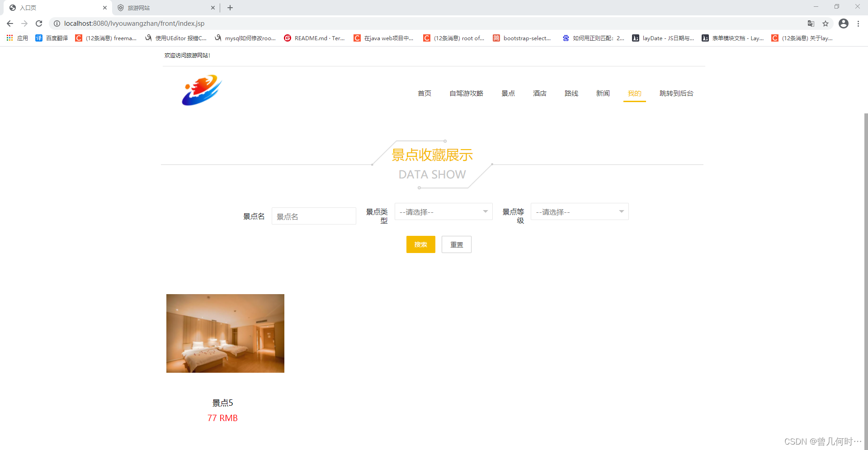The image size is (868, 450).
Task: Click the 重置 reset button
Action: 457,244
